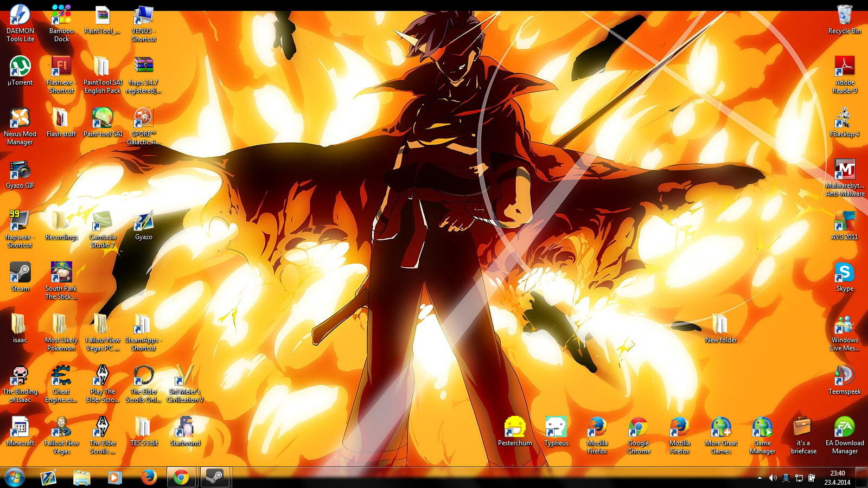Open FBackup 4
Viewport: 868px width, 488px height.
(x=845, y=123)
